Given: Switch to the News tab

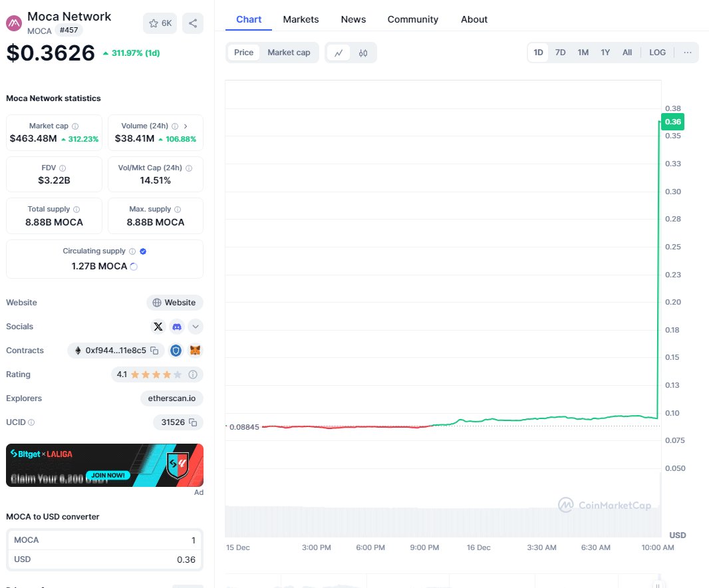Looking at the screenshot, I should click(353, 19).
